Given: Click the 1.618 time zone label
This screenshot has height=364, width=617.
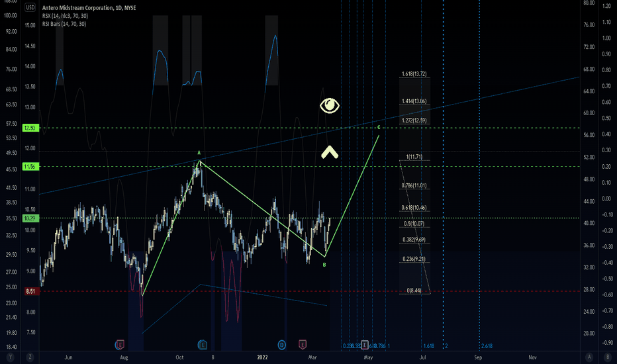Looking at the screenshot, I should point(429,346).
